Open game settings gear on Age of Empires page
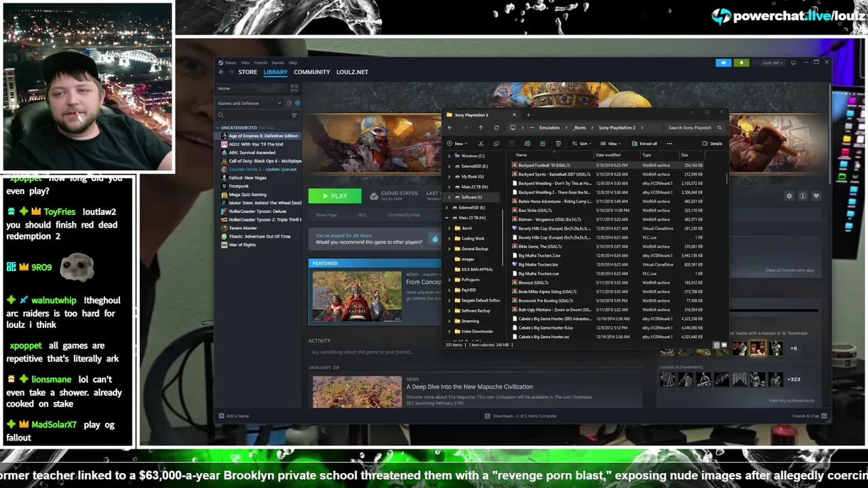 click(789, 196)
